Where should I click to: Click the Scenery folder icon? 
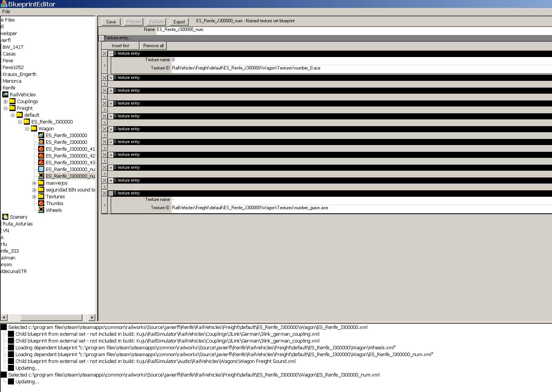point(5,217)
